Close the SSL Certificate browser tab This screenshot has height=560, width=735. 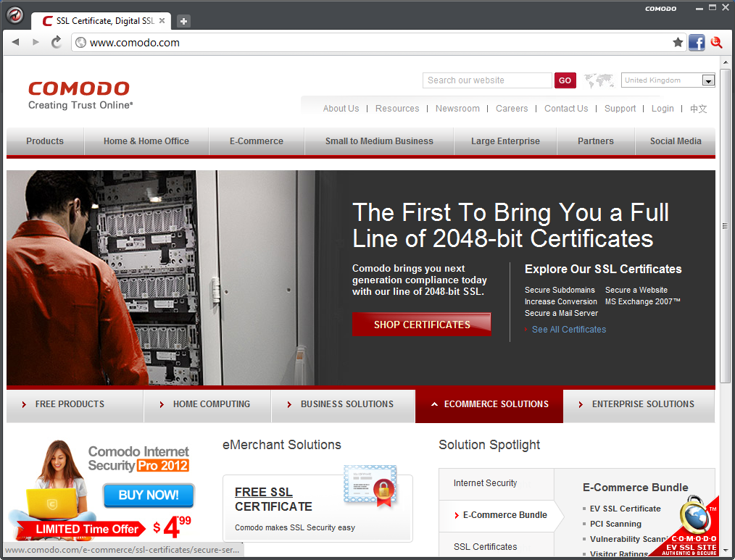(162, 20)
